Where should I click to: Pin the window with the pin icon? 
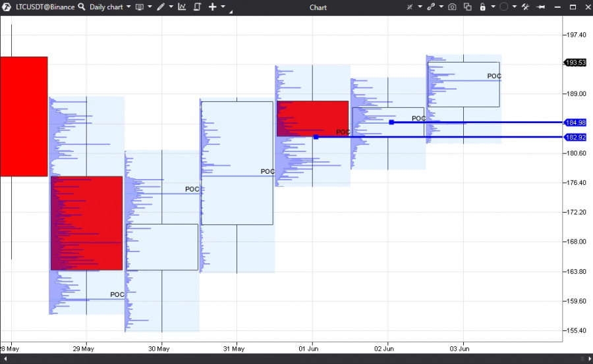coord(541,7)
